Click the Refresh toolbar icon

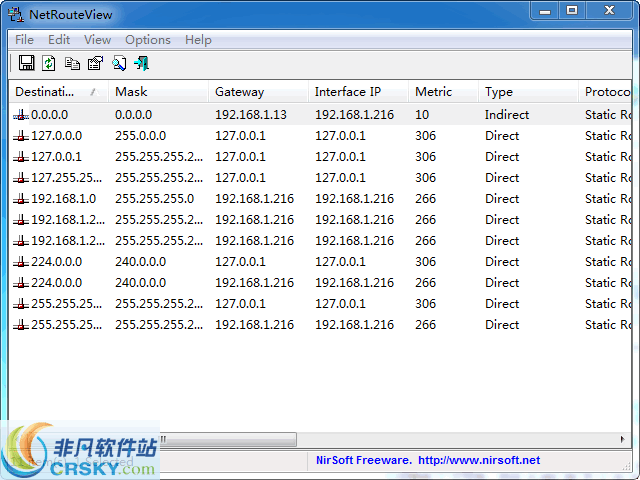pyautogui.click(x=49, y=63)
